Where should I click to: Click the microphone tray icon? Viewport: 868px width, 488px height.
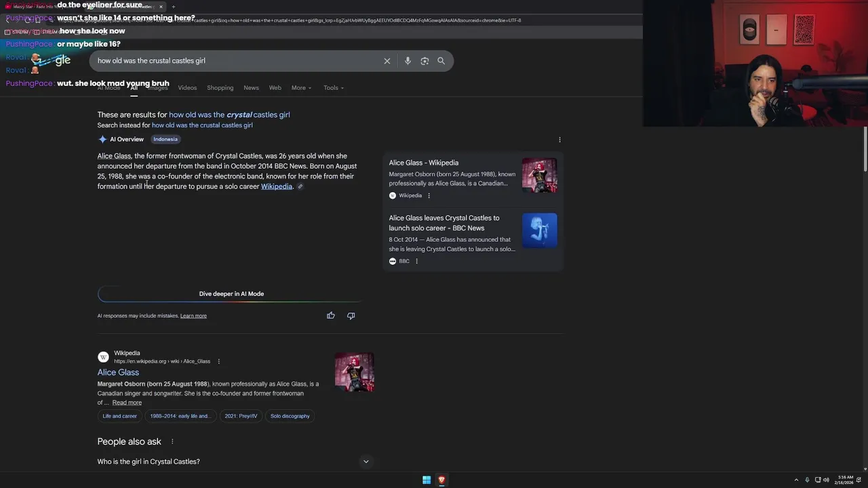(x=807, y=480)
